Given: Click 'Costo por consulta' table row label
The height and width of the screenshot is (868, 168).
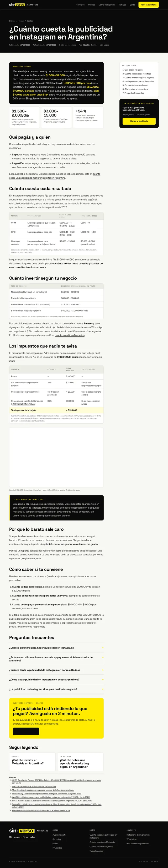Looking at the screenshot, I should (16, 243).
